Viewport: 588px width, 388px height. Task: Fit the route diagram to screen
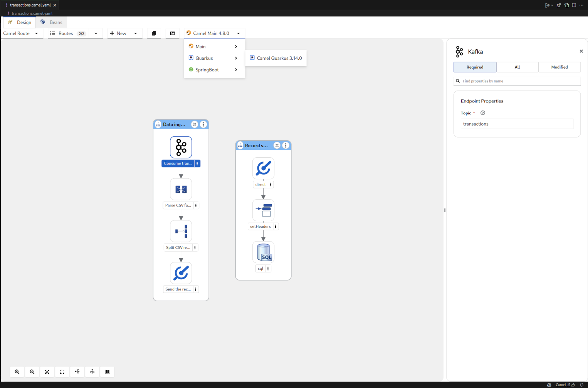pos(47,372)
